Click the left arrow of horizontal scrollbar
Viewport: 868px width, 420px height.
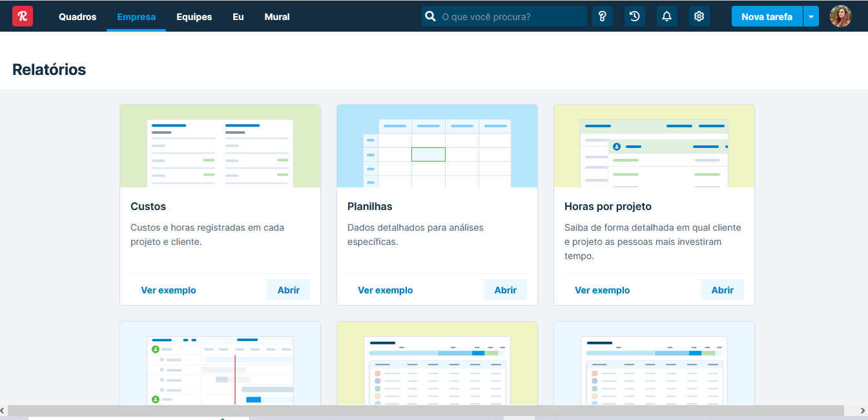pos(3,410)
